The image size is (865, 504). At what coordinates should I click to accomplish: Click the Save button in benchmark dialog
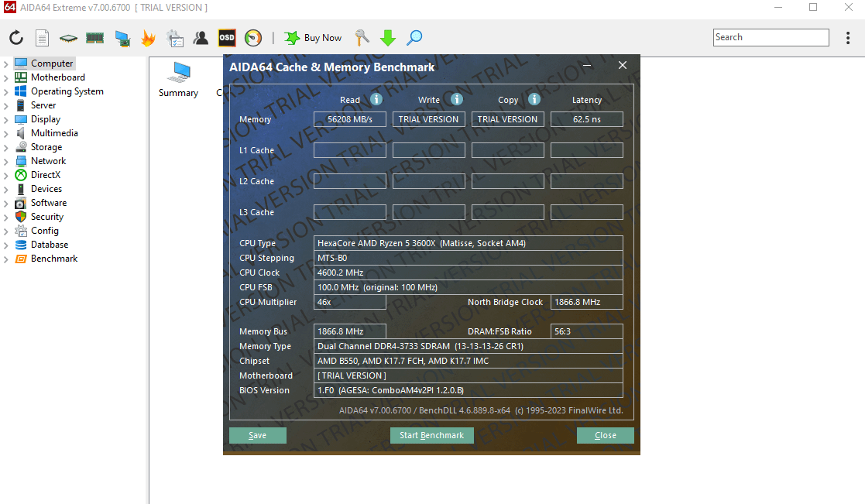(258, 435)
